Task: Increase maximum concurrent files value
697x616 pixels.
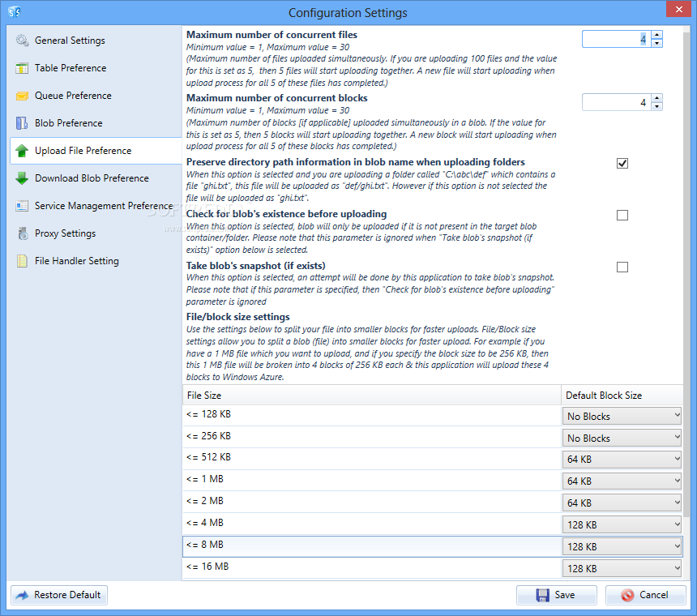Action: (x=656, y=35)
